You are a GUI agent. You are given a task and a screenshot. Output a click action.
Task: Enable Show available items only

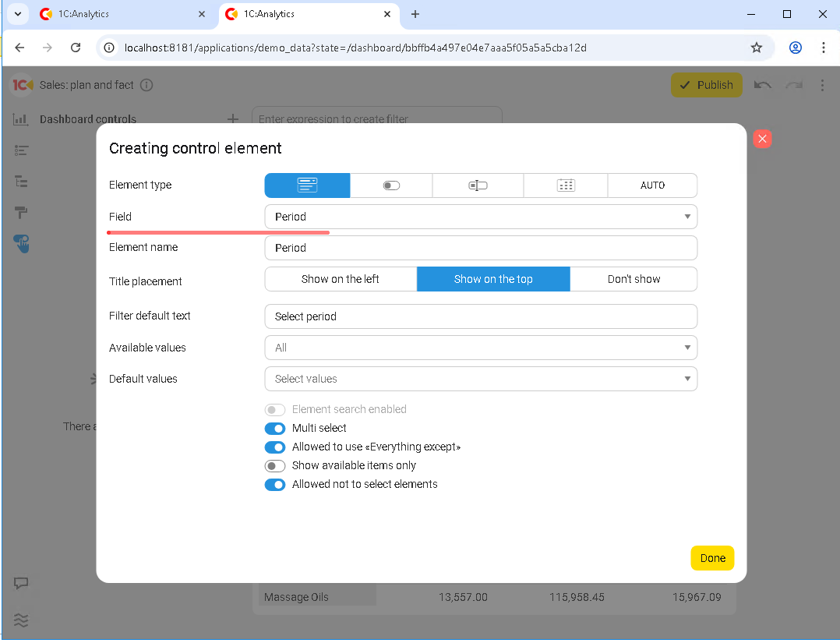pyautogui.click(x=275, y=466)
